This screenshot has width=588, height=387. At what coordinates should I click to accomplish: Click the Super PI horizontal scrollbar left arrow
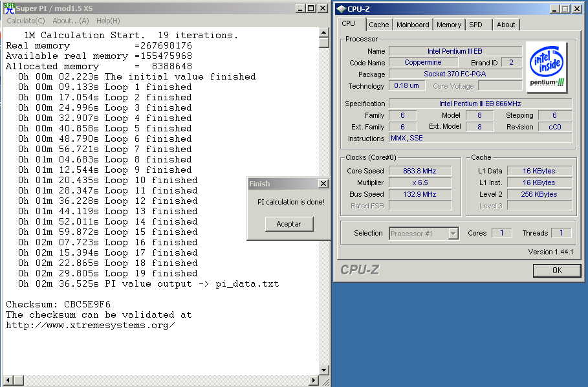click(8, 381)
